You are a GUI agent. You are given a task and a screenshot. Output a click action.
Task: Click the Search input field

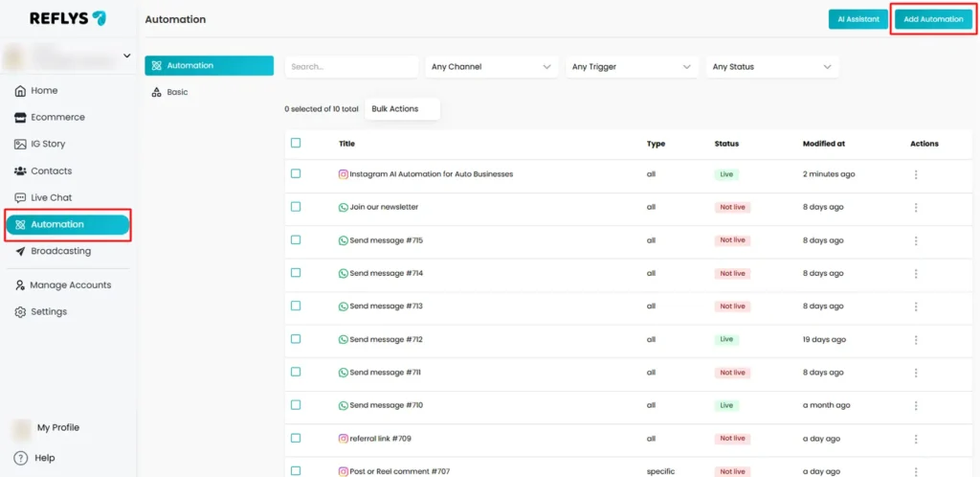coord(351,67)
